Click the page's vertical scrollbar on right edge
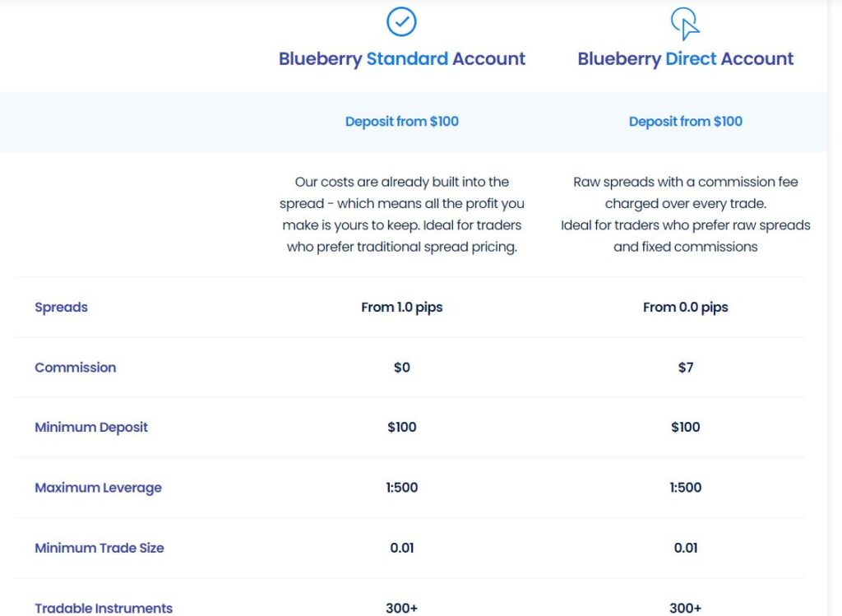Viewport: 842px width, 616px height. click(835, 308)
